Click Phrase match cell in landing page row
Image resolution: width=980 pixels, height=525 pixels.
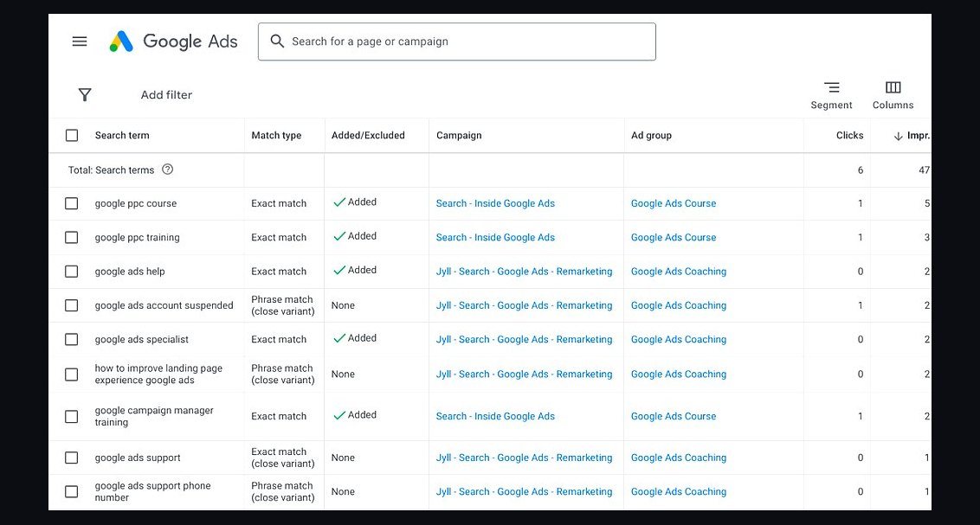(x=282, y=374)
